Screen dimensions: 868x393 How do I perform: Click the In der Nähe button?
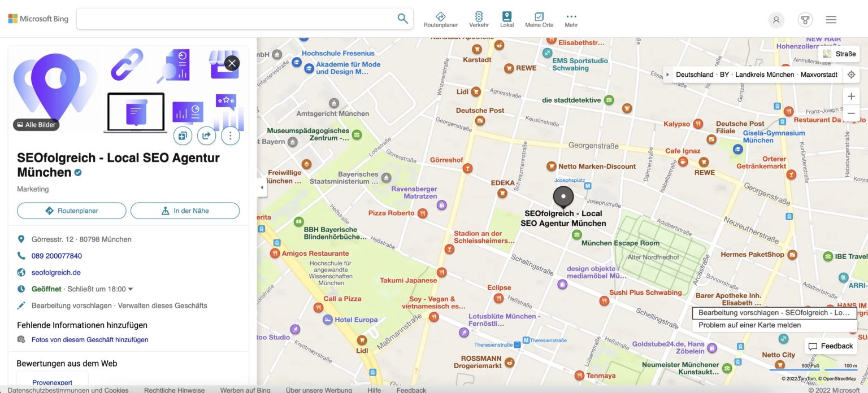[185, 211]
